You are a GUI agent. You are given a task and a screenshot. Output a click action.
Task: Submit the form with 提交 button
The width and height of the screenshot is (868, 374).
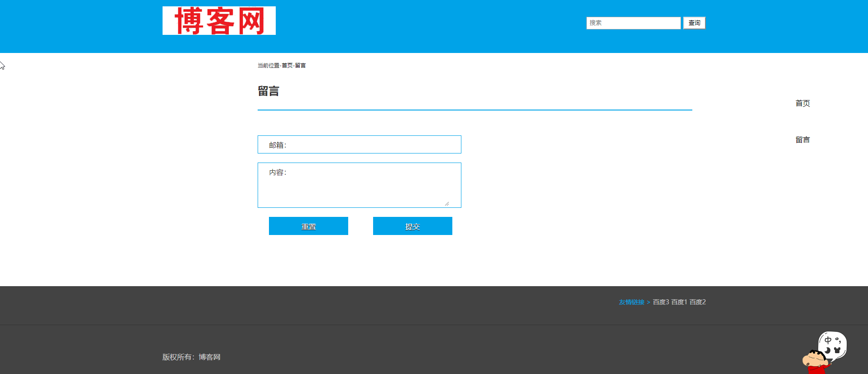pyautogui.click(x=412, y=226)
